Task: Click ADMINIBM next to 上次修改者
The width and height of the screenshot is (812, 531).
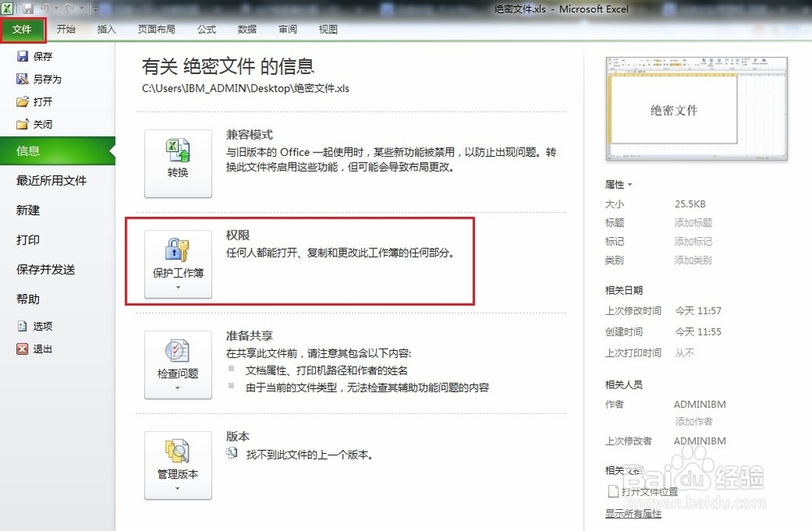Action: click(x=700, y=441)
